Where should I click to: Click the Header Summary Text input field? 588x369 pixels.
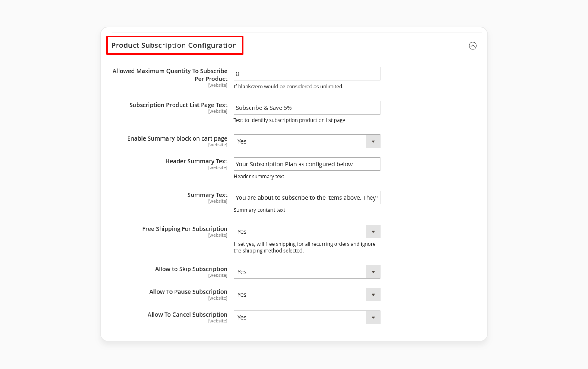click(x=307, y=164)
